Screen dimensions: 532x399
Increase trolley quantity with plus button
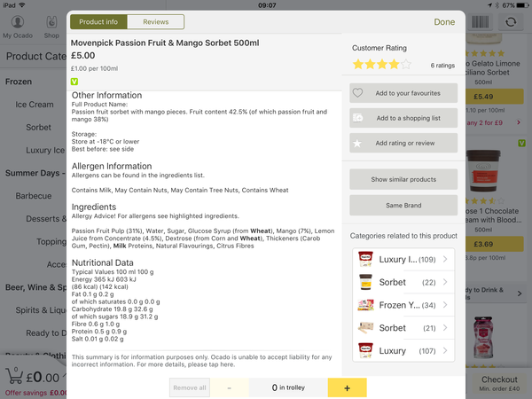(347, 387)
